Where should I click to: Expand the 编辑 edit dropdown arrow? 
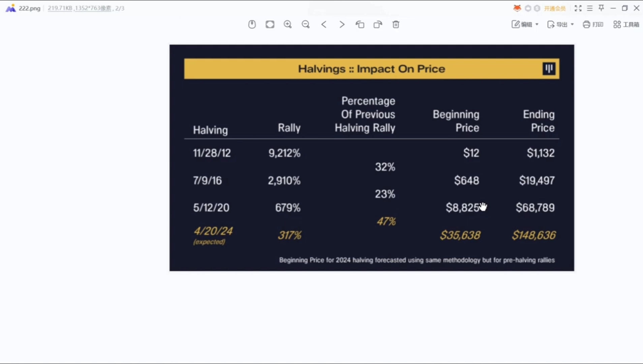pyautogui.click(x=537, y=24)
